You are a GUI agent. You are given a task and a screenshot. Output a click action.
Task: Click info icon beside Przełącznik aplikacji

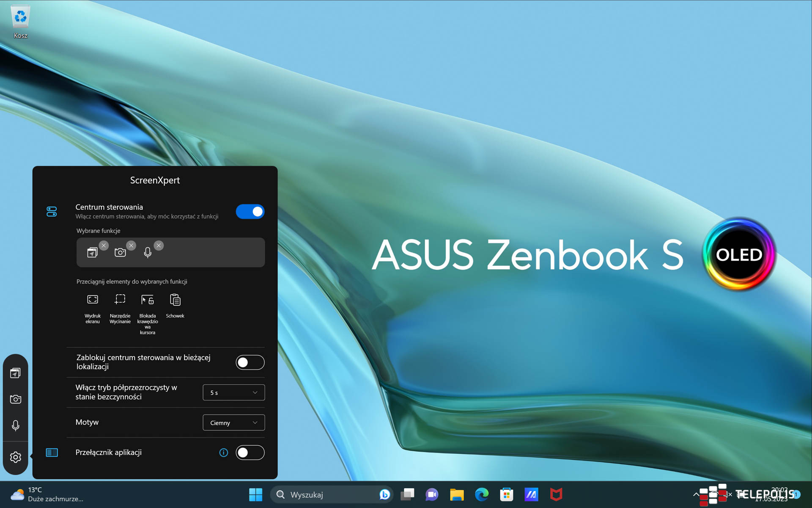coord(224,453)
